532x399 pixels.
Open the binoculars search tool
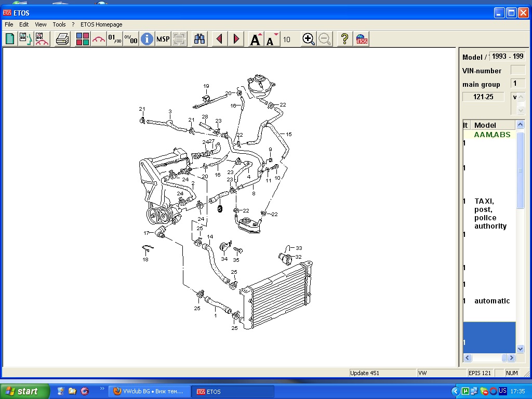[x=200, y=39]
